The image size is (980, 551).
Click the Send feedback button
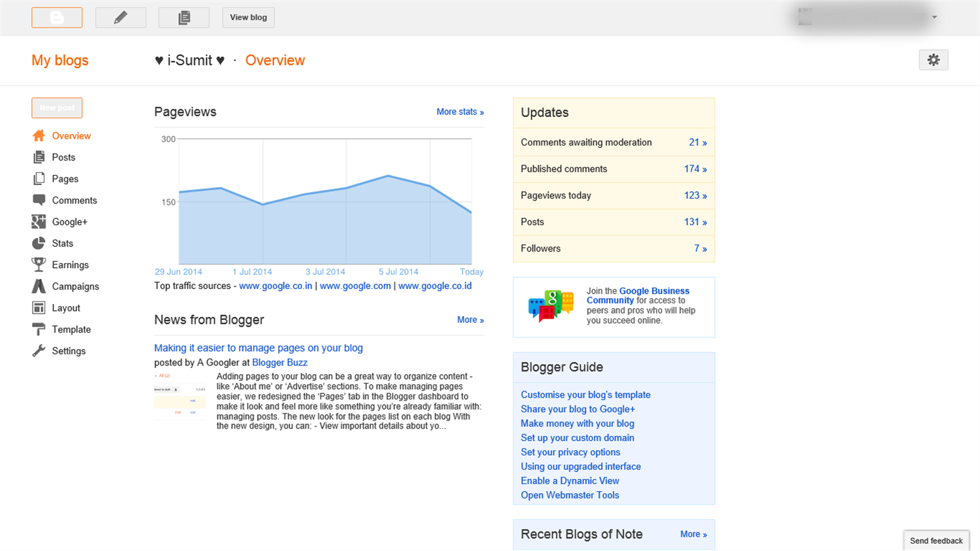click(936, 541)
